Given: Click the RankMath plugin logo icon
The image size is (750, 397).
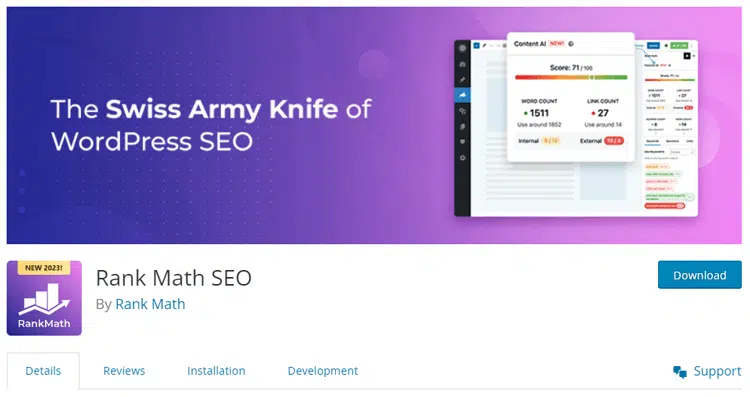Looking at the screenshot, I should coord(44,298).
